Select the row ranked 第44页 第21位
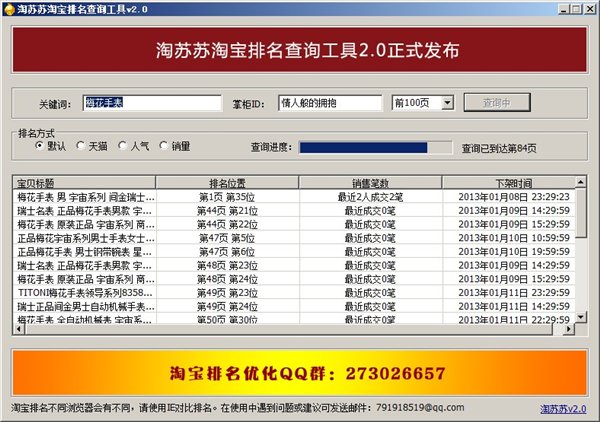 pos(294,211)
